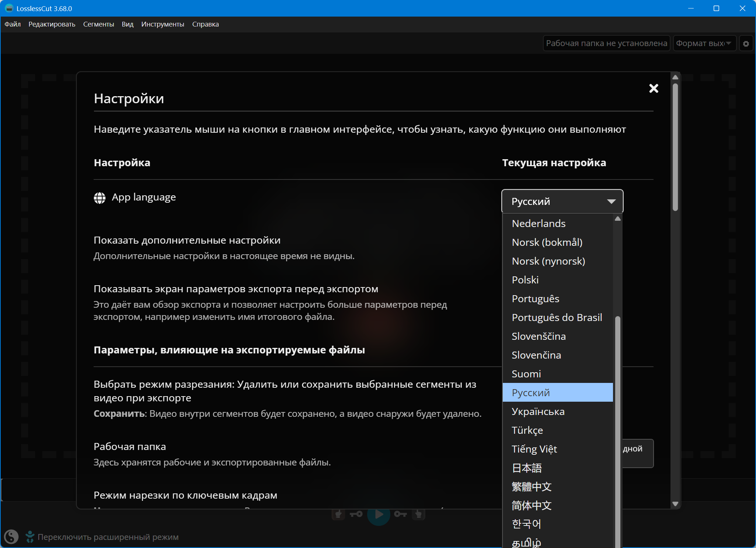This screenshot has width=756, height=548.
Task: Jump to next keyframe key icon
Action: pyautogui.click(x=400, y=514)
